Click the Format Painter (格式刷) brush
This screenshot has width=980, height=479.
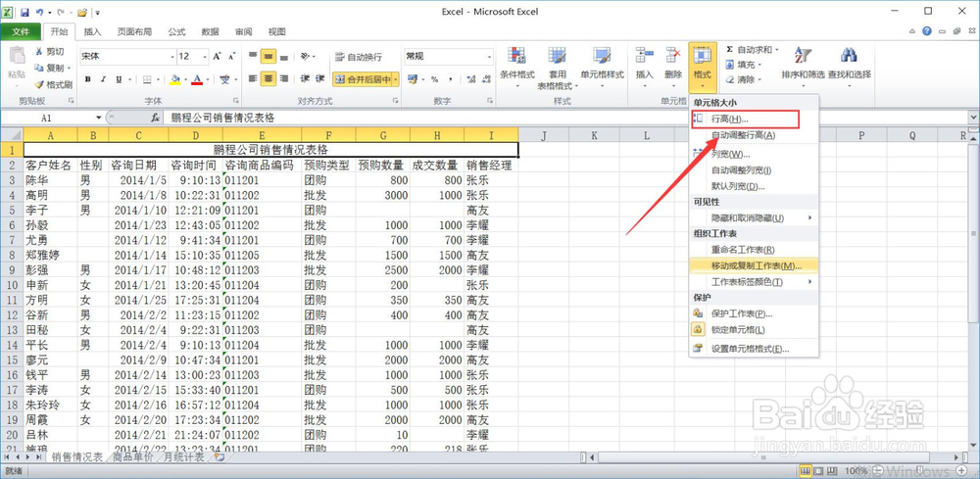tap(53, 84)
